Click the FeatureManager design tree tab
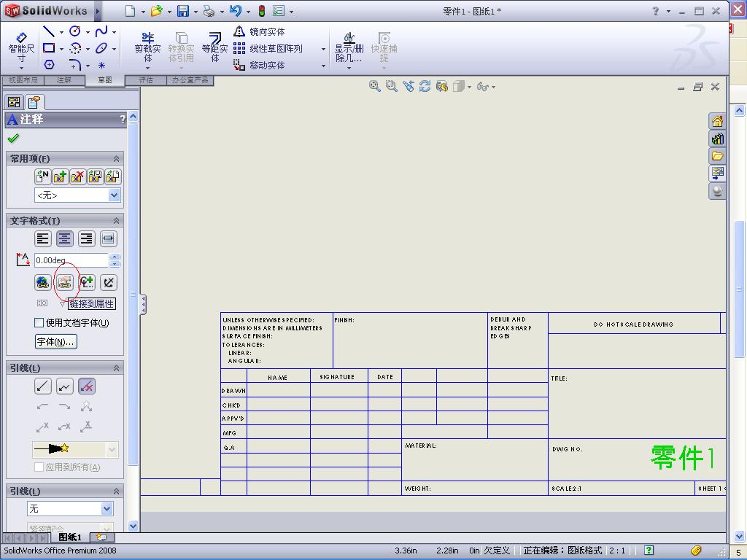This screenshot has width=747, height=560. (14, 102)
